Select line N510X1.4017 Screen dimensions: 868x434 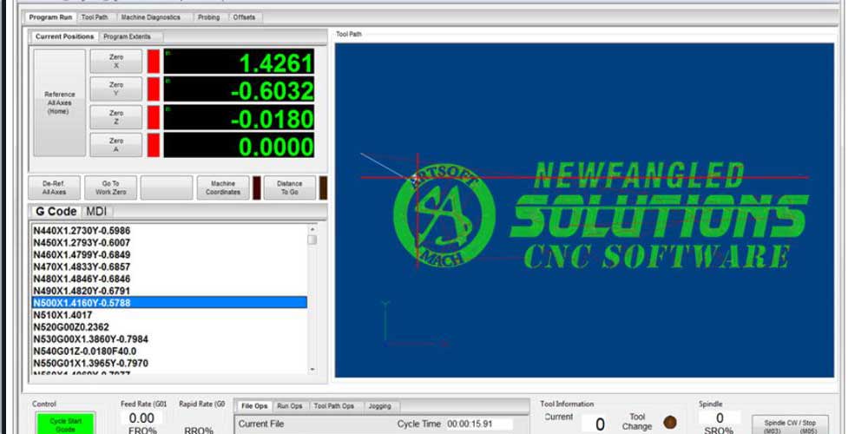point(169,315)
